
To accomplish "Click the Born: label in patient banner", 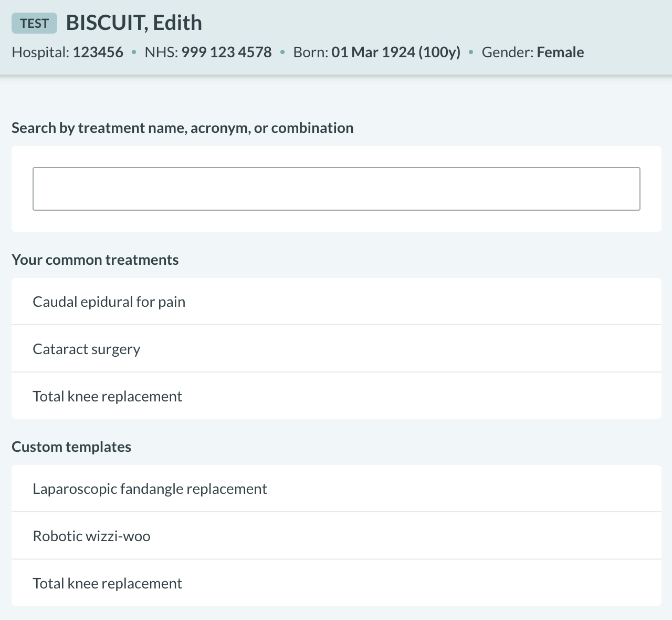I will tap(310, 53).
